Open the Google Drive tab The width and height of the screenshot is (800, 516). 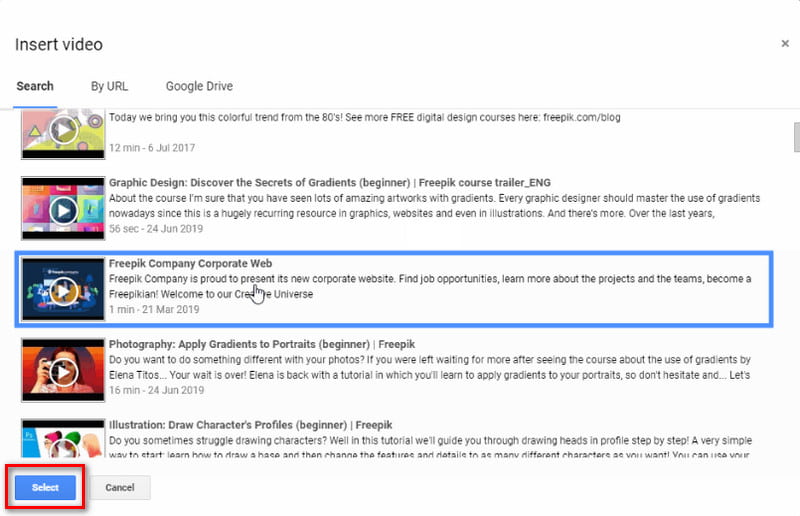click(199, 86)
